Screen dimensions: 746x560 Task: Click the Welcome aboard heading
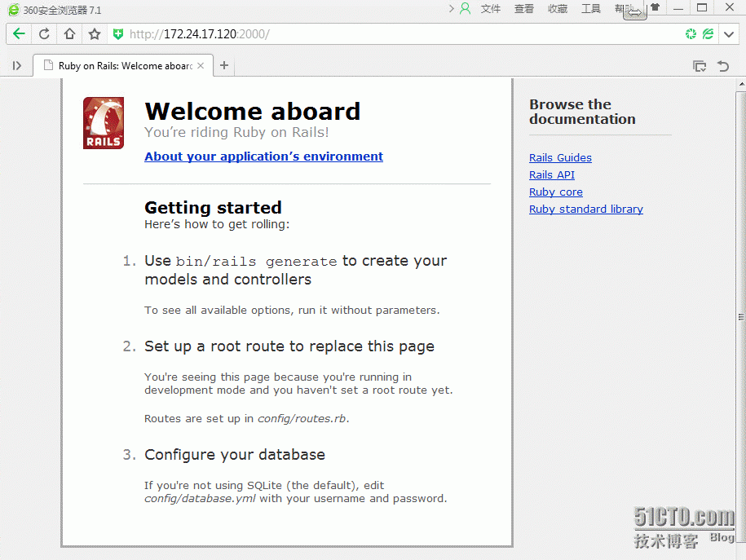pyautogui.click(x=252, y=112)
